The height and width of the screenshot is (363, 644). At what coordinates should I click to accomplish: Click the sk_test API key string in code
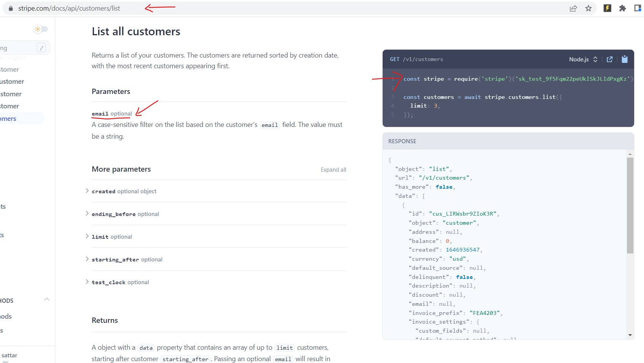coord(572,79)
